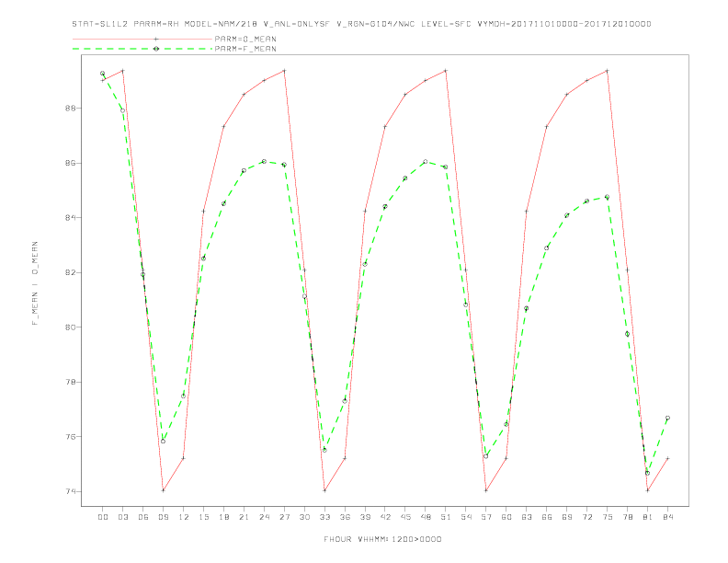Click the y-axis tick label 84
The width and height of the screenshot is (728, 563).
[x=73, y=217]
